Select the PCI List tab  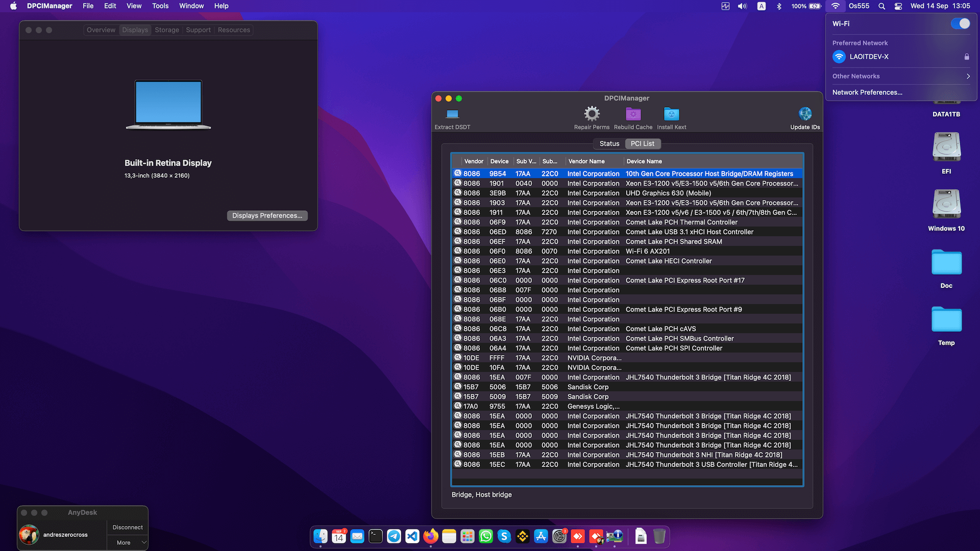642,144
